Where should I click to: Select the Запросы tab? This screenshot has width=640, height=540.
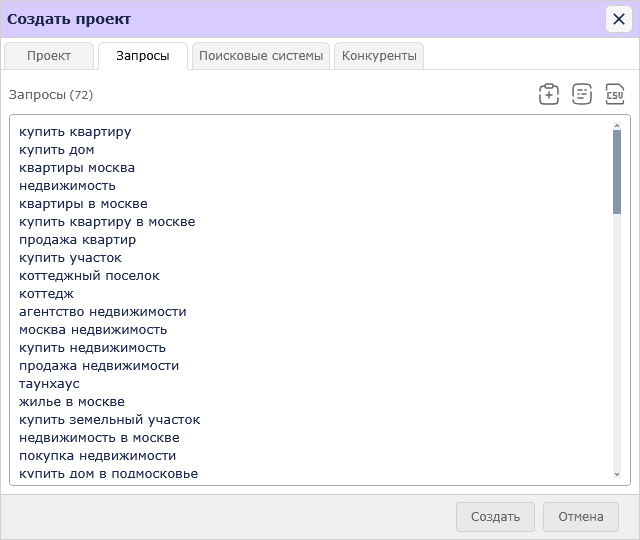point(143,56)
